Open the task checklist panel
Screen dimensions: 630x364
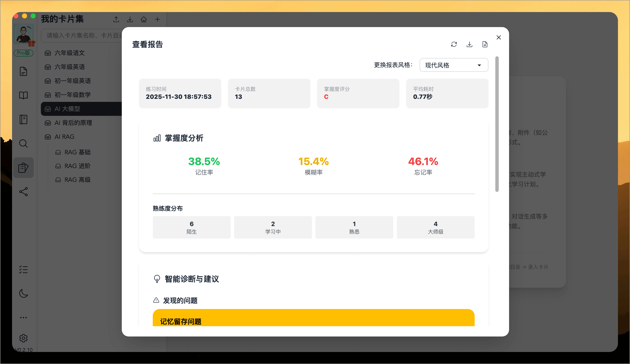click(x=23, y=269)
